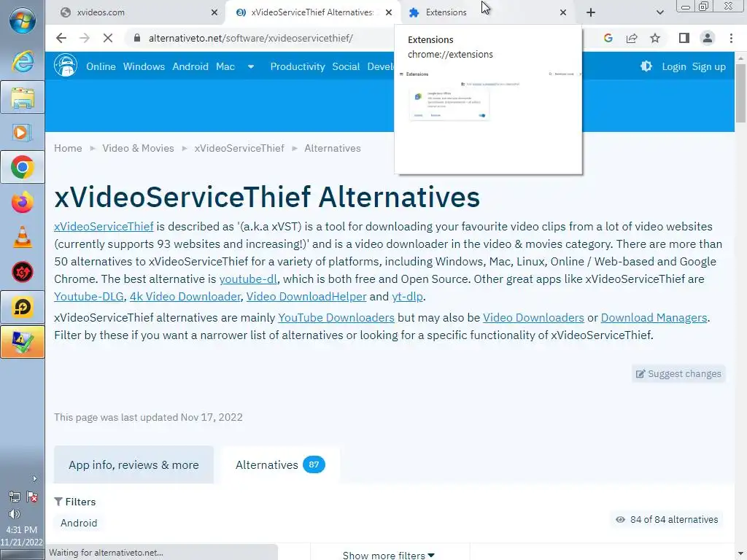This screenshot has height=560, width=747.
Task: Follow the YouTube Downloaders link
Action: tap(336, 318)
